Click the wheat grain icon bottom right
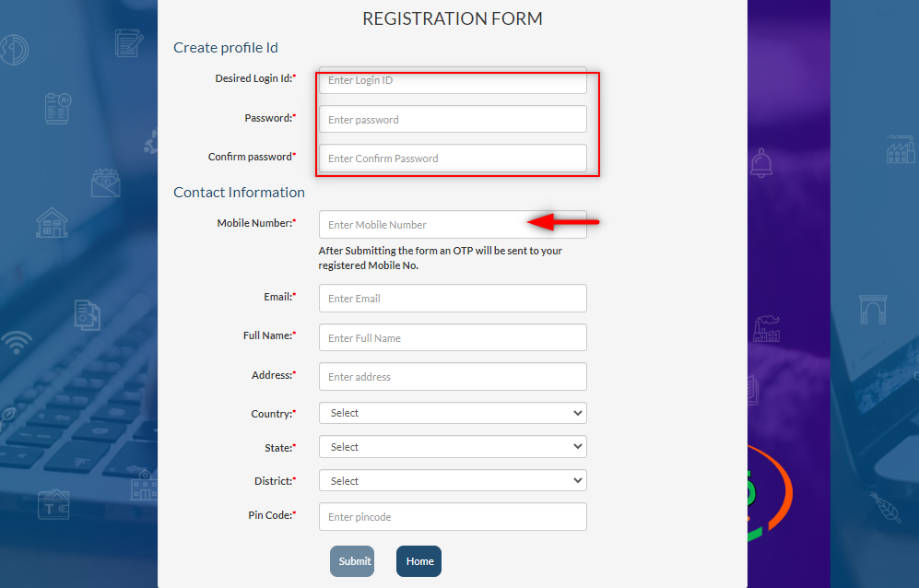 [886, 507]
